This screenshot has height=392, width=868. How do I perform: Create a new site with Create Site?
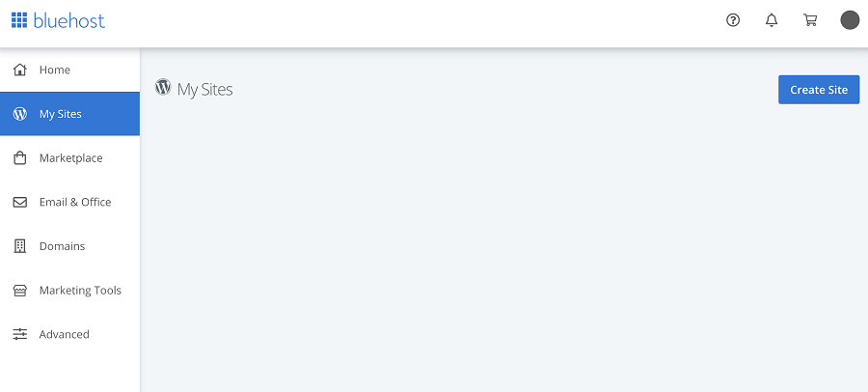pos(819,90)
